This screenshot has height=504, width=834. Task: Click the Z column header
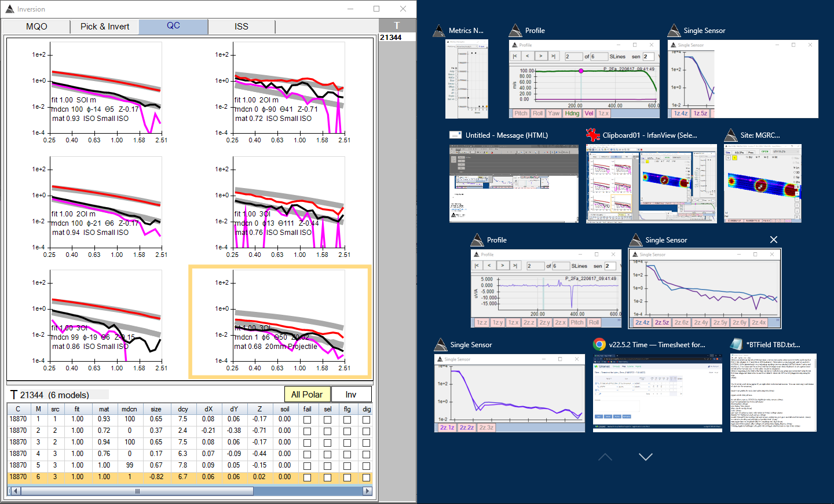pos(259,409)
